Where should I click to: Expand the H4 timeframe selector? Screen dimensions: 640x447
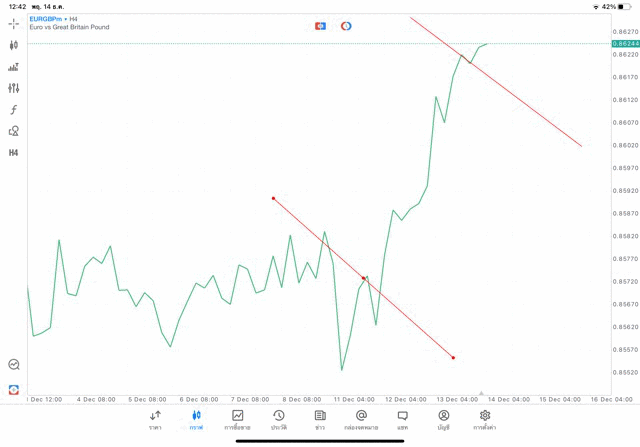(x=14, y=153)
